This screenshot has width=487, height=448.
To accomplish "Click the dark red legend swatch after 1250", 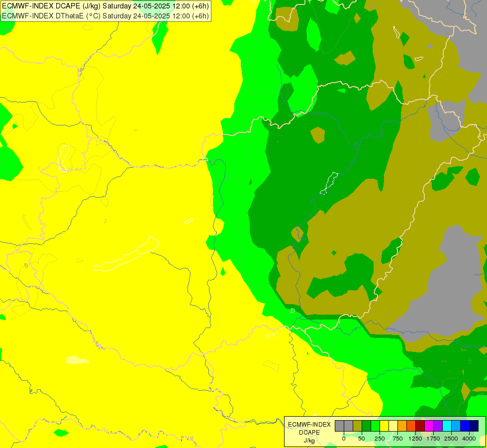I will point(420,426).
